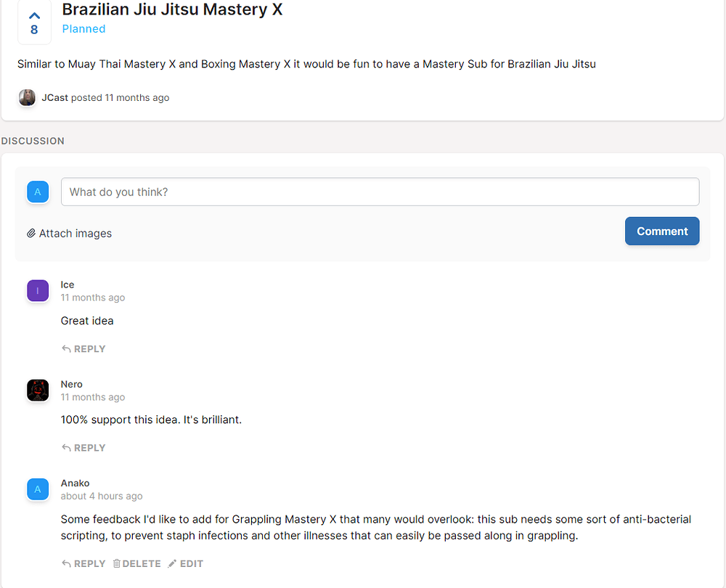Click the Nero username
The image size is (726, 588).
point(71,384)
